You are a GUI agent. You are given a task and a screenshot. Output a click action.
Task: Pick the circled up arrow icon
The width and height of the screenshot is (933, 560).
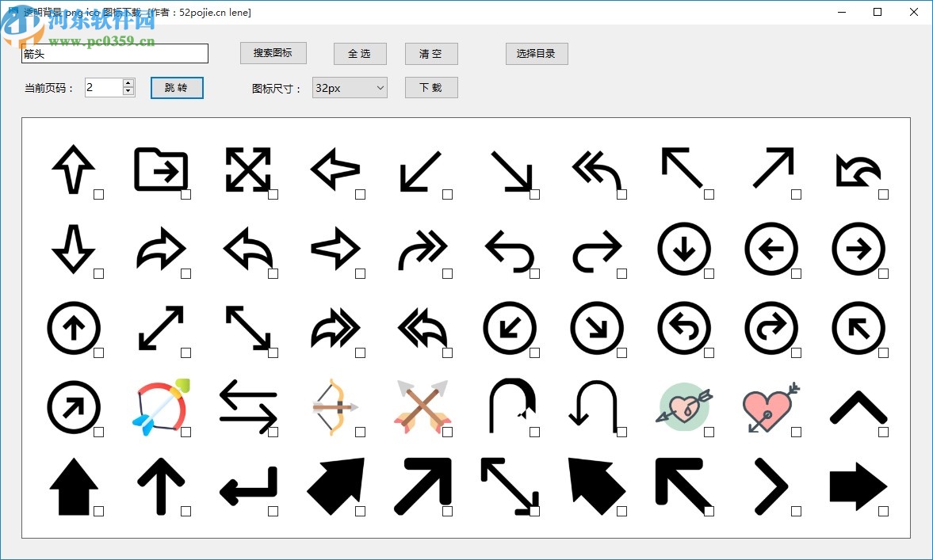coord(74,328)
